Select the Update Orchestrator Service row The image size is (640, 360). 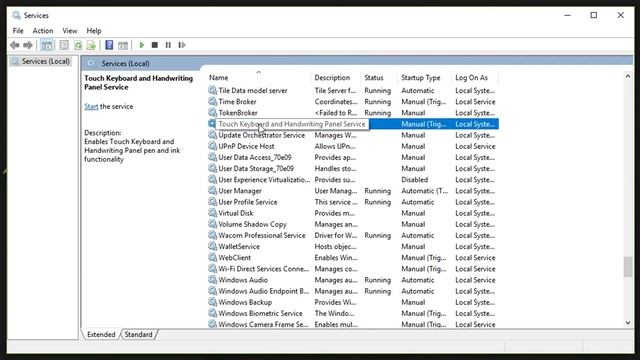point(353,135)
